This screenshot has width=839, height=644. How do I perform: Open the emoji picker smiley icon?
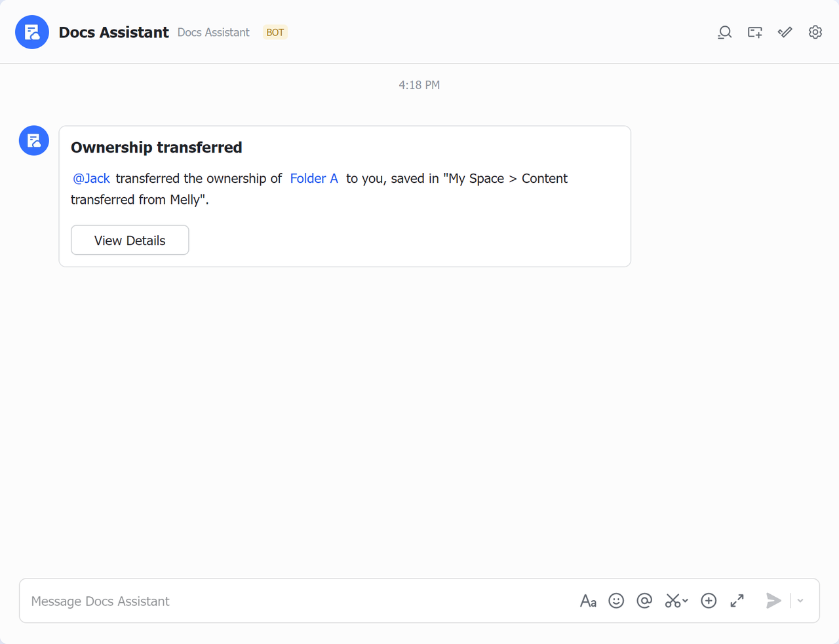pos(616,601)
